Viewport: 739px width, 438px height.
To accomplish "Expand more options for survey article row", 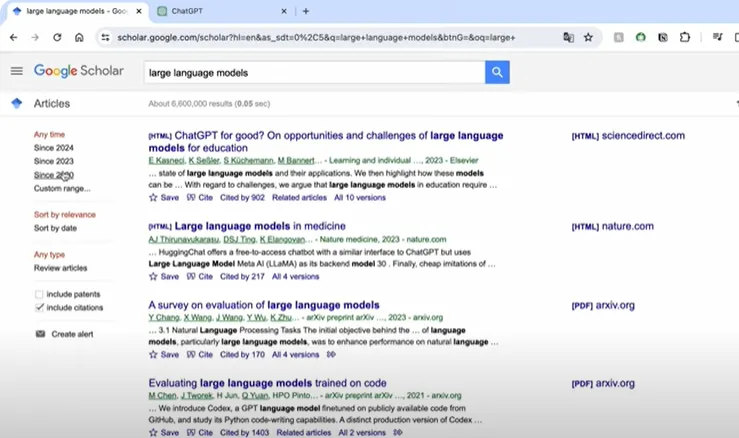I will pos(331,355).
